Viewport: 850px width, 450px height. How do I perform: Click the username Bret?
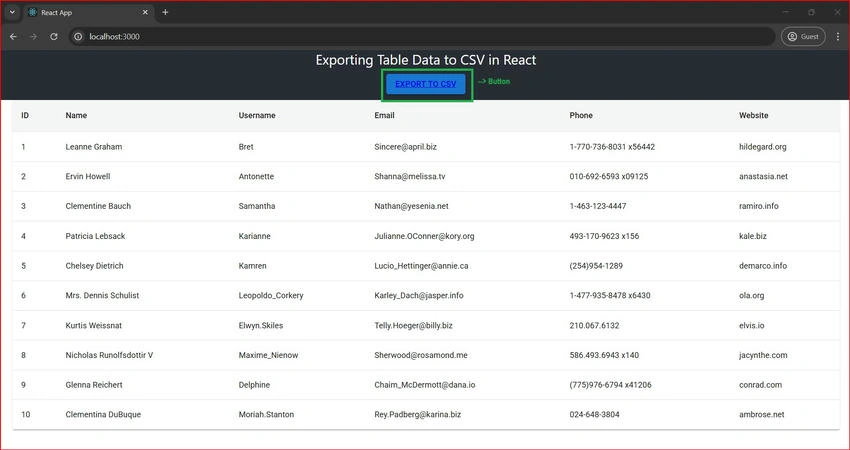[x=246, y=146]
